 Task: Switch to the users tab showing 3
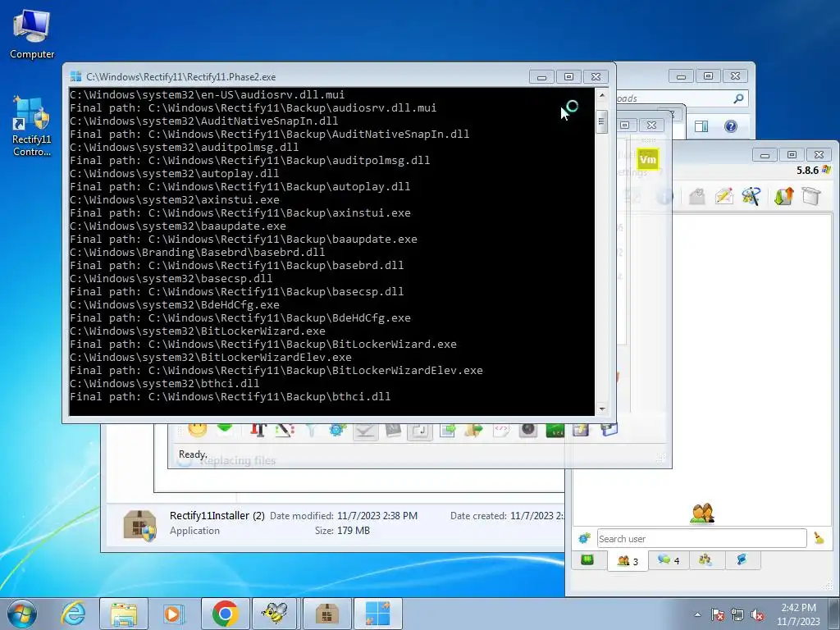628,560
